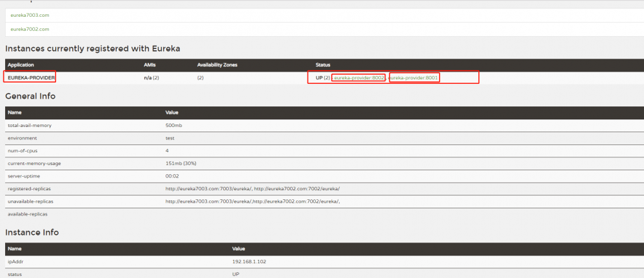Click the General Info heading
Image resolution: width=644 pixels, height=278 pixels.
coord(30,96)
